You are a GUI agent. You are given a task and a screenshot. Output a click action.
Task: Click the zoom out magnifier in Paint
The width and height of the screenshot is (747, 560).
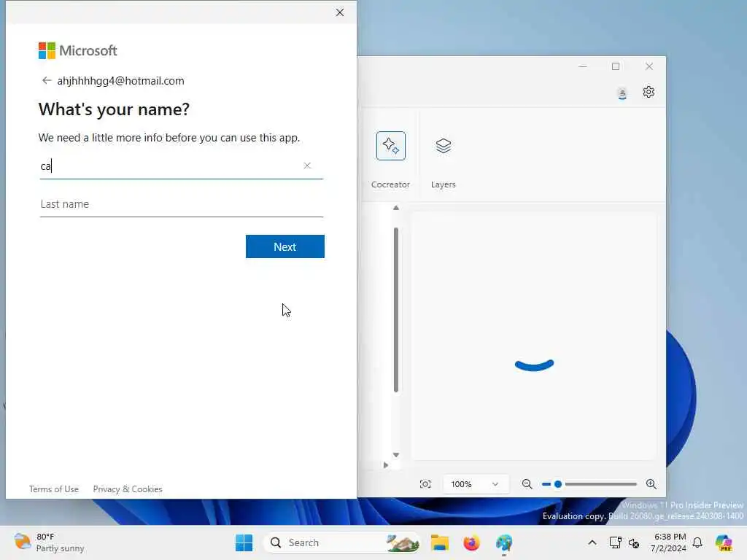(527, 484)
